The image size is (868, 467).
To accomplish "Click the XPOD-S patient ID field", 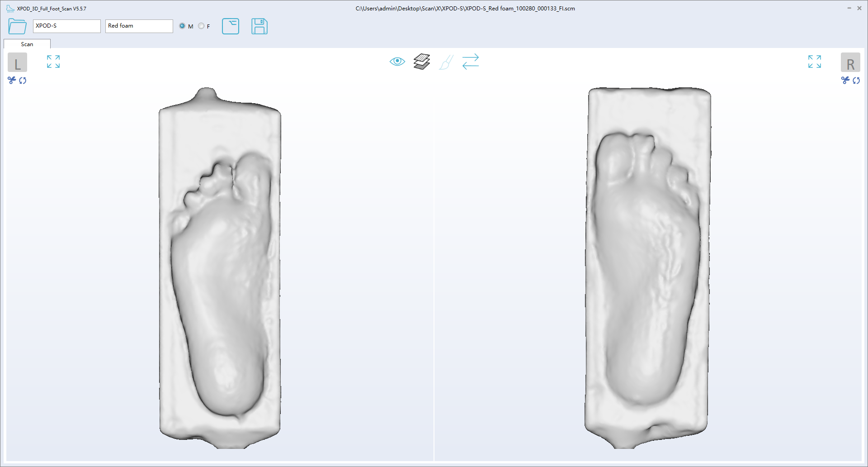I will pyautogui.click(x=66, y=26).
